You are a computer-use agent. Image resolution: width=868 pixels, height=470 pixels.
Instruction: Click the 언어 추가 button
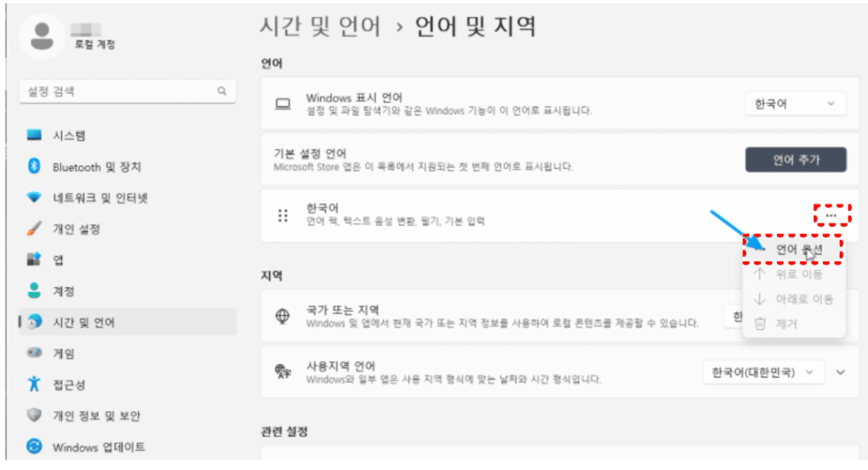pos(796,159)
